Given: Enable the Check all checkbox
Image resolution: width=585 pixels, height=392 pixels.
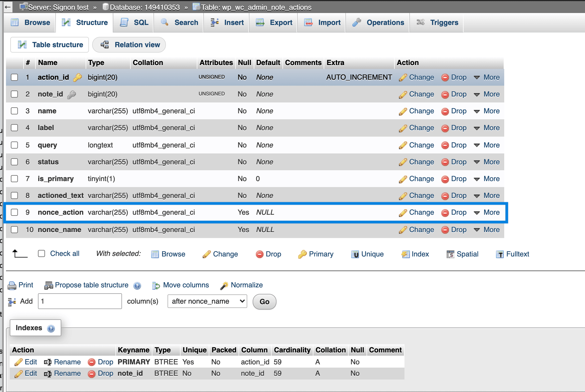Looking at the screenshot, I should 41,253.
